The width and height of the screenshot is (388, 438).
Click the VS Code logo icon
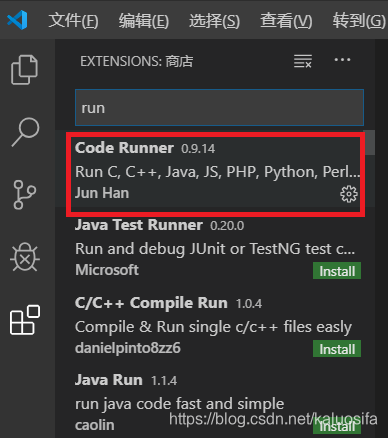tap(17, 20)
